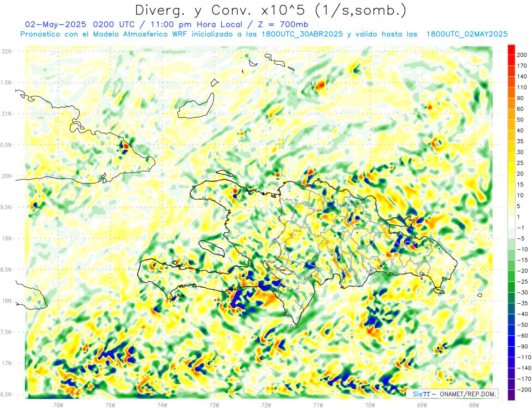The height and width of the screenshot is (411, 532).
Task: Click the '21N' latitude label
Action: [x=6, y=114]
